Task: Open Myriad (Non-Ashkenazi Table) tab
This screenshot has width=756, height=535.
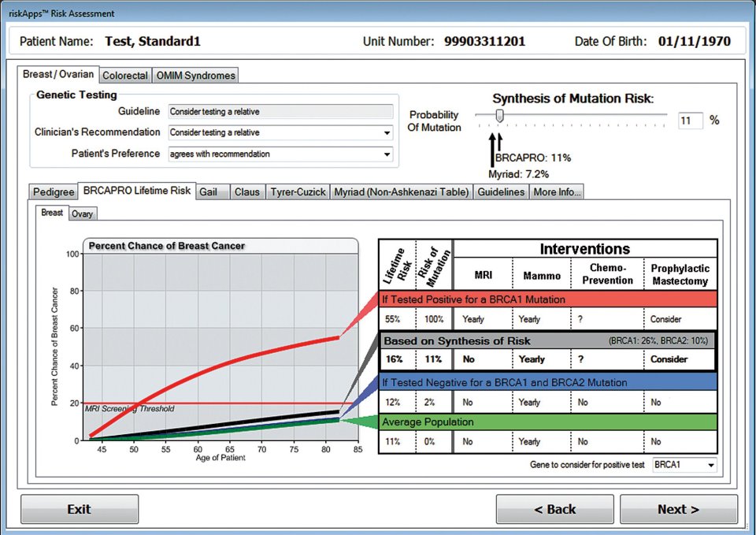Action: point(402,192)
